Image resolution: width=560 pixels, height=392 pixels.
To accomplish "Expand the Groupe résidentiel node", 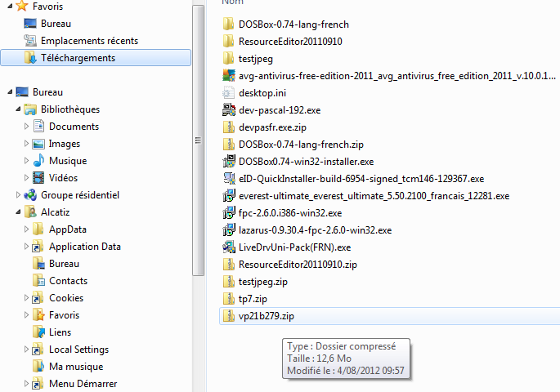I will click(x=19, y=195).
